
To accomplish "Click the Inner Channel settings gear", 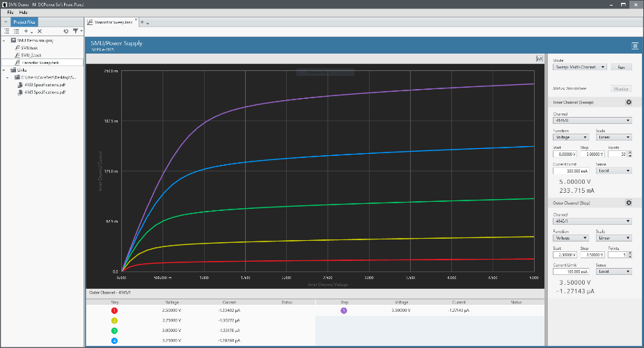I will click(x=629, y=102).
